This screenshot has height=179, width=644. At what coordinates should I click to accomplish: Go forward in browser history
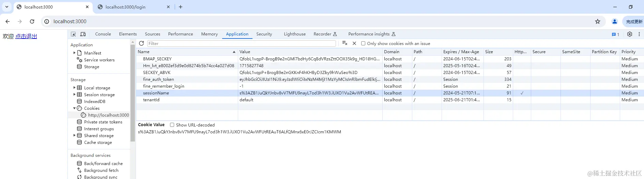tap(20, 21)
